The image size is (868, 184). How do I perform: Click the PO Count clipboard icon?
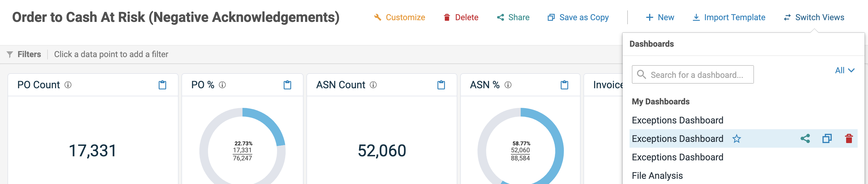[x=162, y=85]
